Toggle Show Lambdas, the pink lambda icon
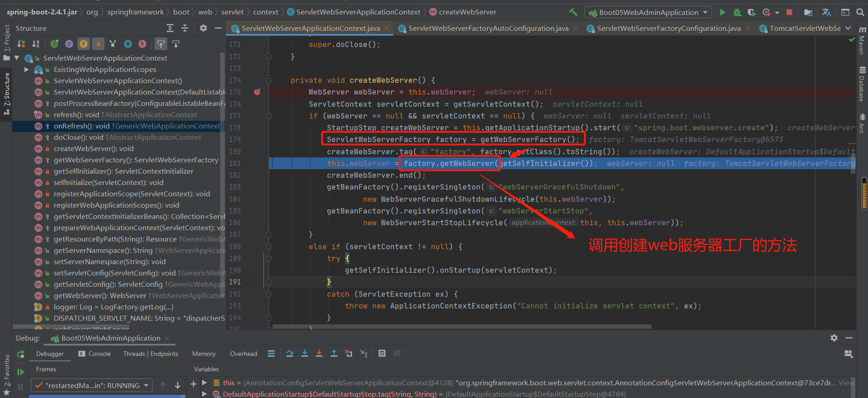This screenshot has width=868, height=398. [142, 44]
